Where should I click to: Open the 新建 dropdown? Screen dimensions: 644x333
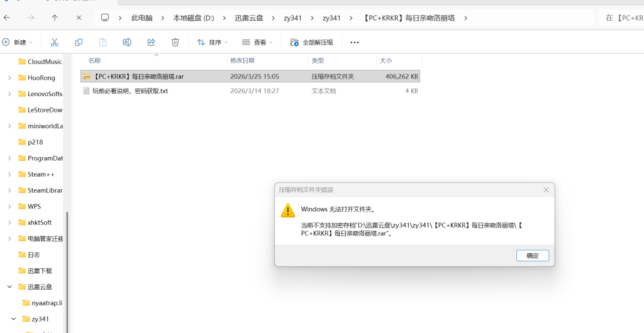point(17,42)
